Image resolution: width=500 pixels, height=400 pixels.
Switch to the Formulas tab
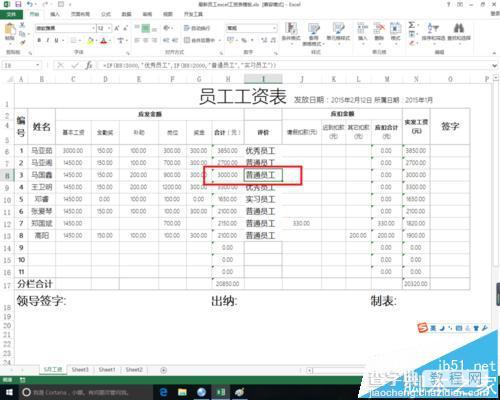tap(106, 14)
